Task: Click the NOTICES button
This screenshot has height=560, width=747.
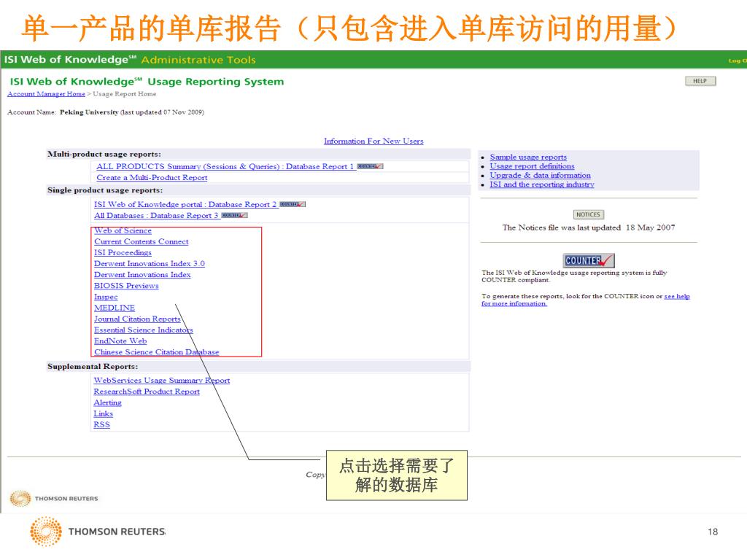Action: (589, 215)
